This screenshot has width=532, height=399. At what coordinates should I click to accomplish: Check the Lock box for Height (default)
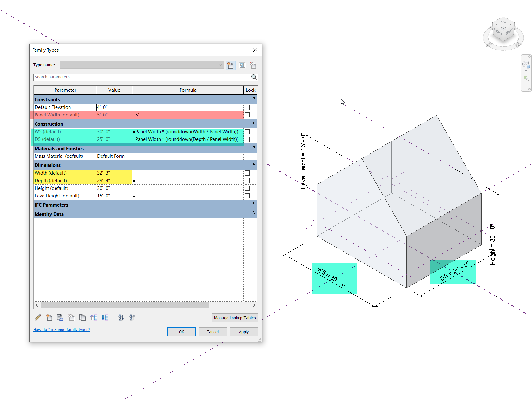tap(247, 188)
